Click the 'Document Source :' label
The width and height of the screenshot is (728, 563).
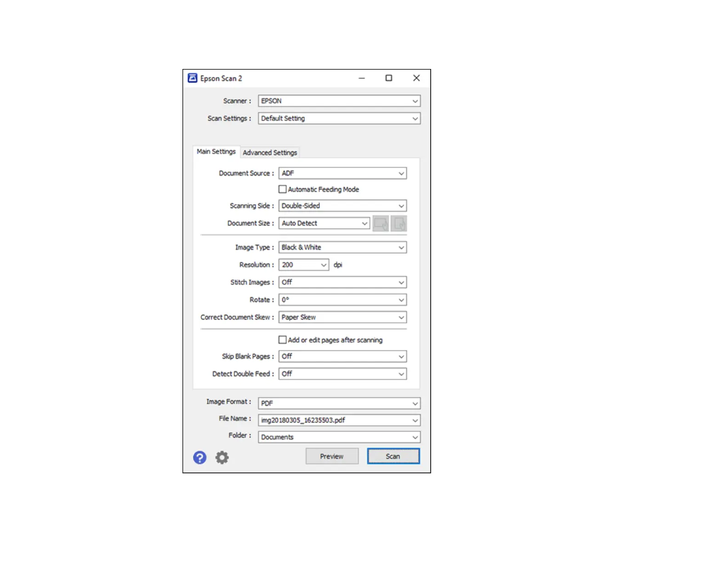[246, 173]
